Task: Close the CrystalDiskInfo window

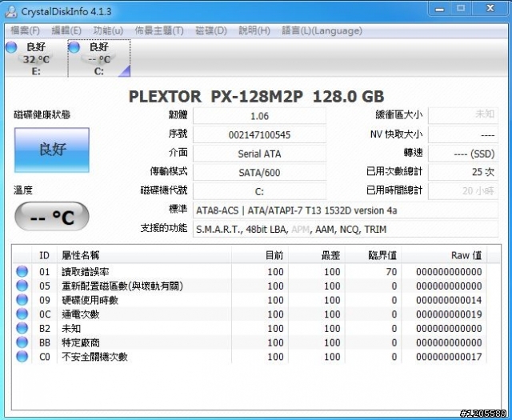Action: click(x=490, y=9)
